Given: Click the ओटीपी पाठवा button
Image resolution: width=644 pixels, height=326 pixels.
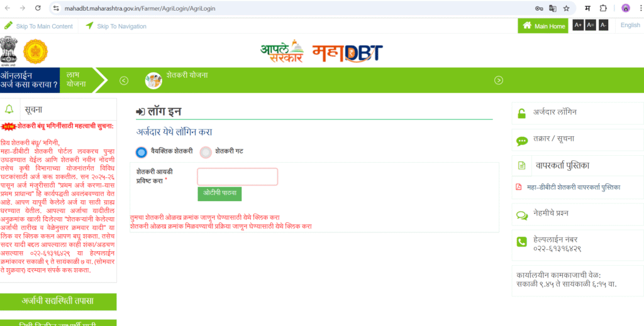Looking at the screenshot, I should pyautogui.click(x=219, y=193).
